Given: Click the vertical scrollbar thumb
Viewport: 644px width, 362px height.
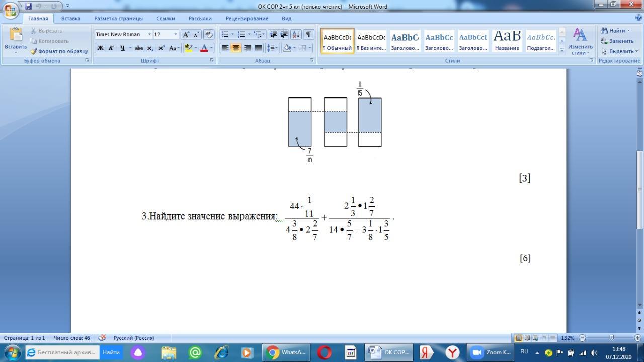Looking at the screenshot, I should (x=640, y=189).
